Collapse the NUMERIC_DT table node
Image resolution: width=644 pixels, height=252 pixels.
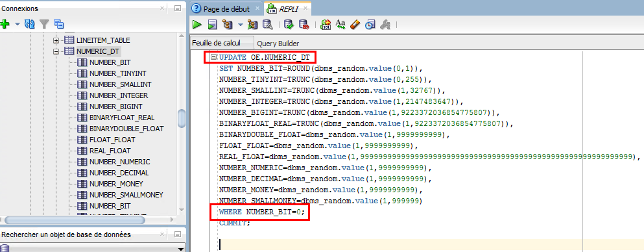click(x=56, y=51)
